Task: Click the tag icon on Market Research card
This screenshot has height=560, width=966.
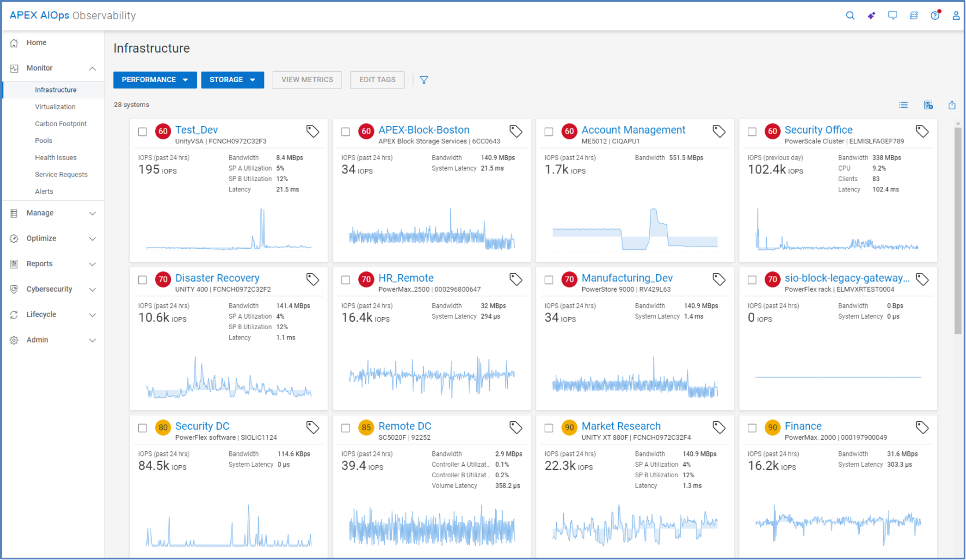Action: (x=719, y=428)
